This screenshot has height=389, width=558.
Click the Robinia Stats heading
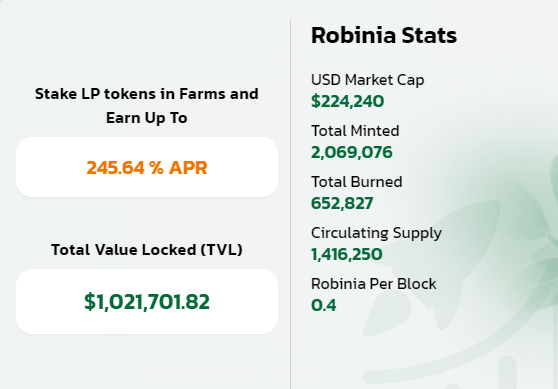[384, 35]
